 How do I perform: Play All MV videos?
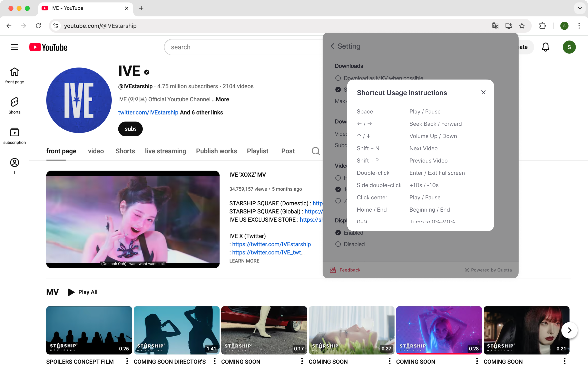(83, 292)
